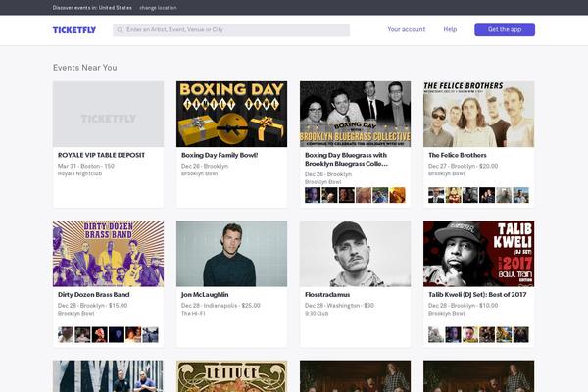This screenshot has width=588, height=392.
Task: Click the search magnifier icon
Action: tap(120, 30)
